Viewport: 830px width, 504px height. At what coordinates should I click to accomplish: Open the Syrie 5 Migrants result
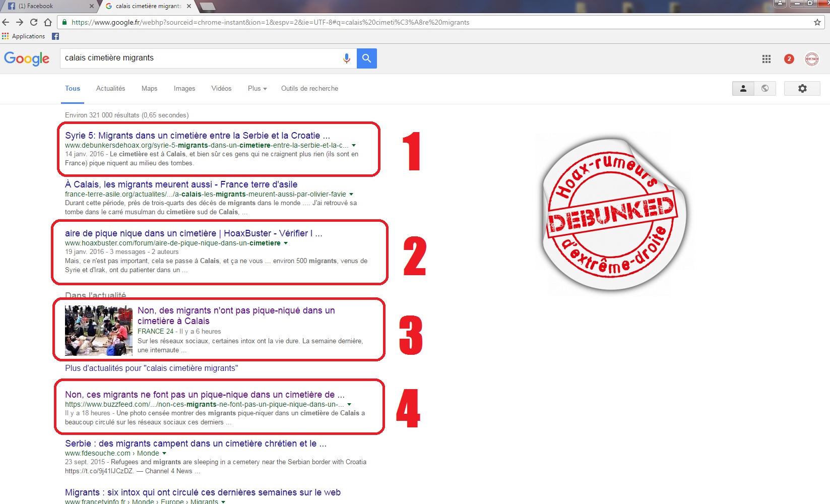[x=198, y=135]
